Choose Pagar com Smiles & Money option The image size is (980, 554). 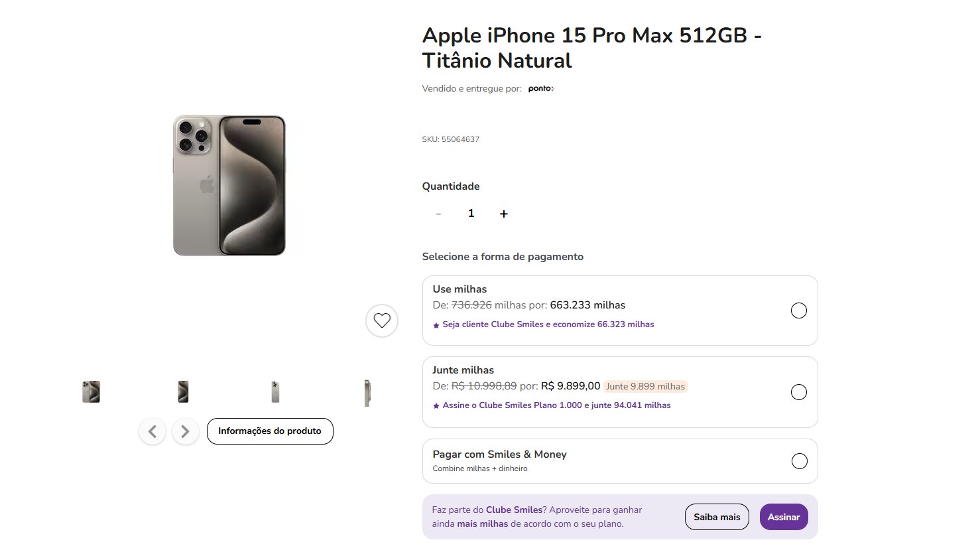pyautogui.click(x=620, y=461)
